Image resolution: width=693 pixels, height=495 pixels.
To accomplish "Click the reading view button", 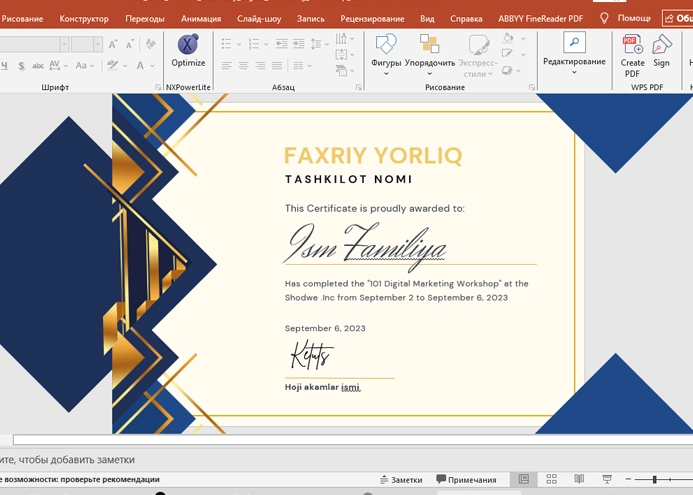I will 579,479.
